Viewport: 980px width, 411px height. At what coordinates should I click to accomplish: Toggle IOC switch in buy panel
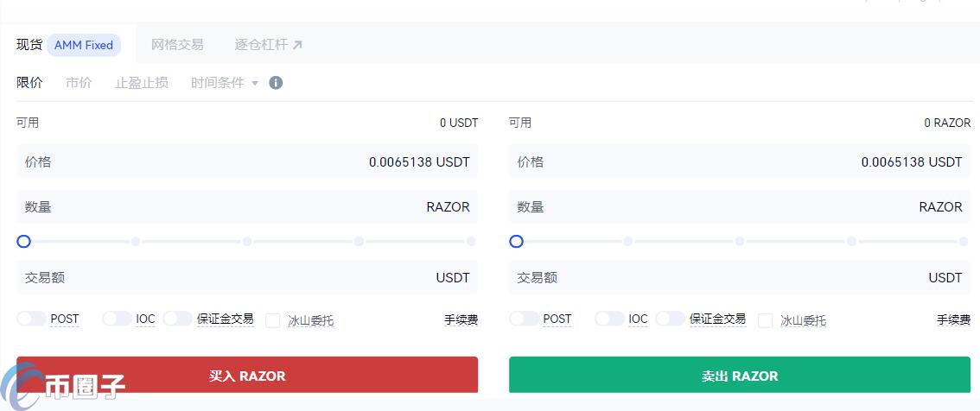tap(117, 319)
